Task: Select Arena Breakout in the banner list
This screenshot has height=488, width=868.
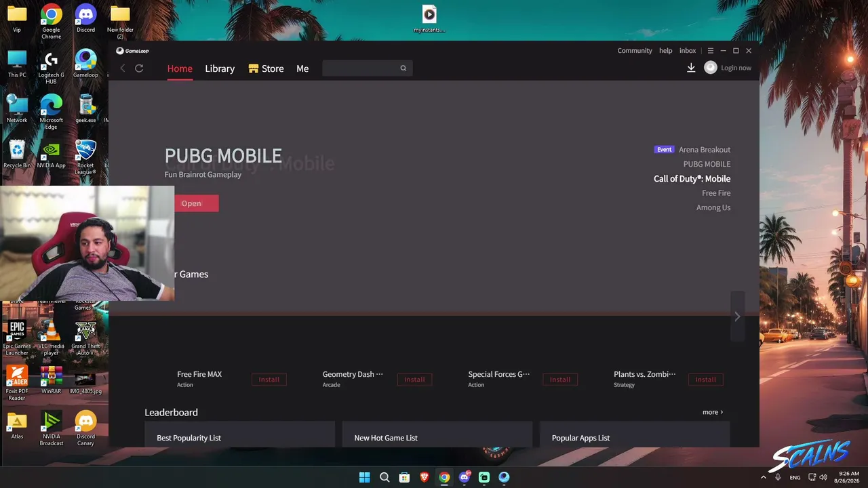Action: click(705, 150)
